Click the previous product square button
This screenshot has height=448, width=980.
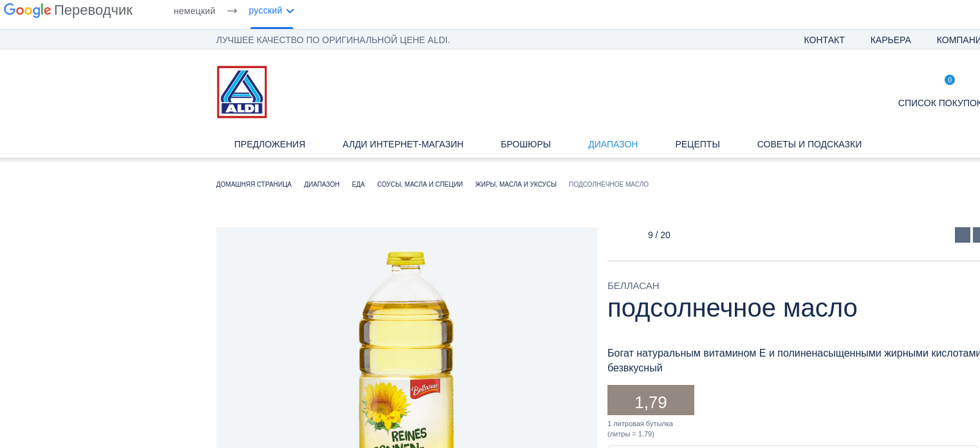963,235
